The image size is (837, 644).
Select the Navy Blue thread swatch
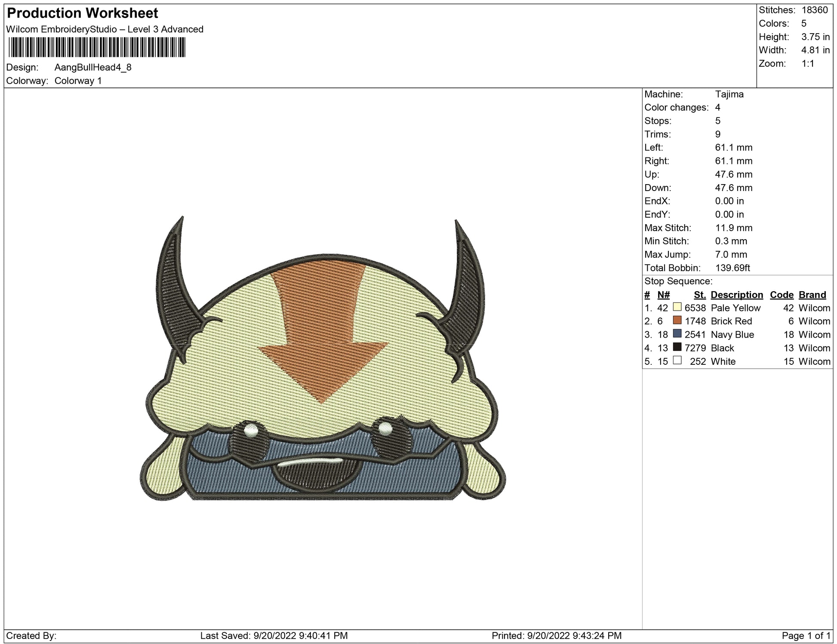click(677, 334)
